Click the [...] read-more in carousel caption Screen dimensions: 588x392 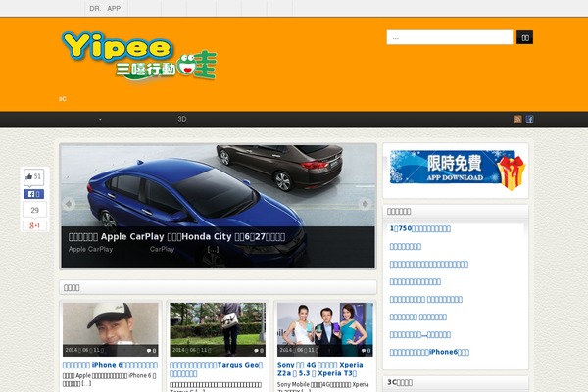pos(213,249)
